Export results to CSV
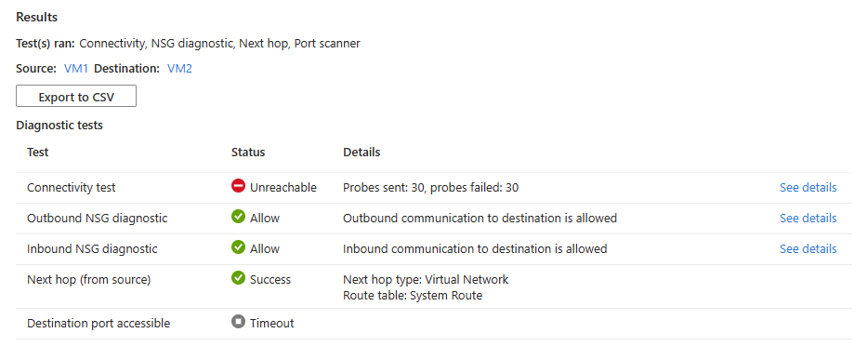Viewport: 868px width, 346px height. [x=76, y=97]
